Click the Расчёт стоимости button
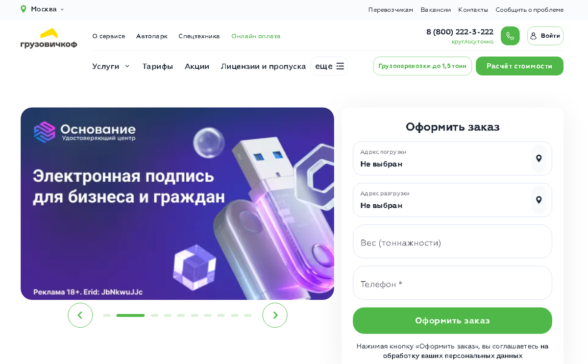The image size is (588, 364). (x=519, y=66)
